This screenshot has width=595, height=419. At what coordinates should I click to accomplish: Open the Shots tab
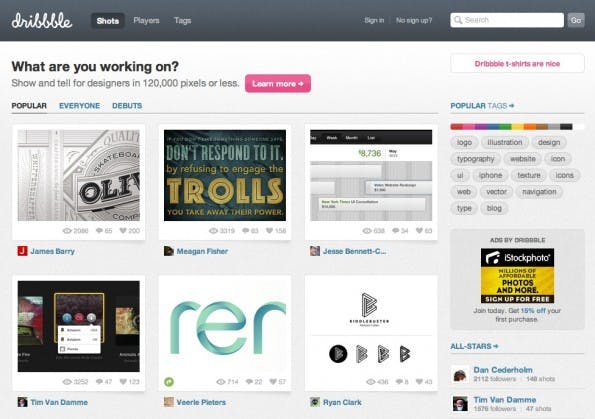tap(108, 21)
